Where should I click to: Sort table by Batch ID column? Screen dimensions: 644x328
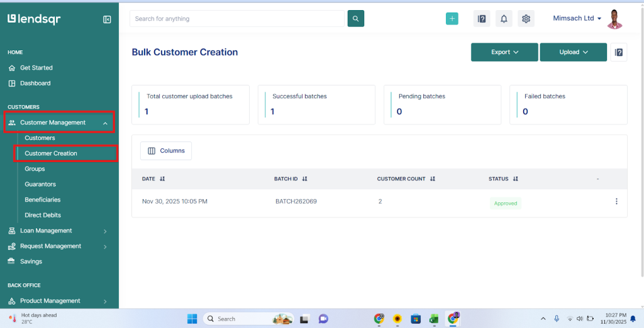point(304,179)
